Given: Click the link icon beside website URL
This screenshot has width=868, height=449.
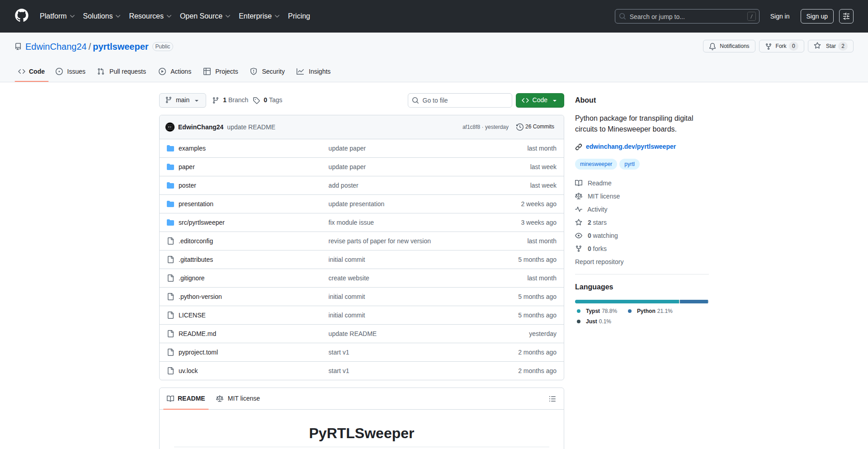Looking at the screenshot, I should tap(579, 147).
